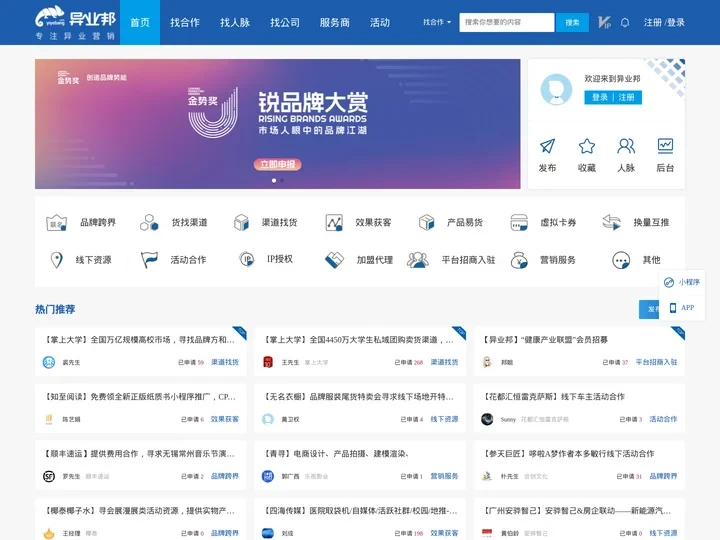Select 平台招商入驻 people icon
The height and width of the screenshot is (540, 720).
[x=417, y=260]
